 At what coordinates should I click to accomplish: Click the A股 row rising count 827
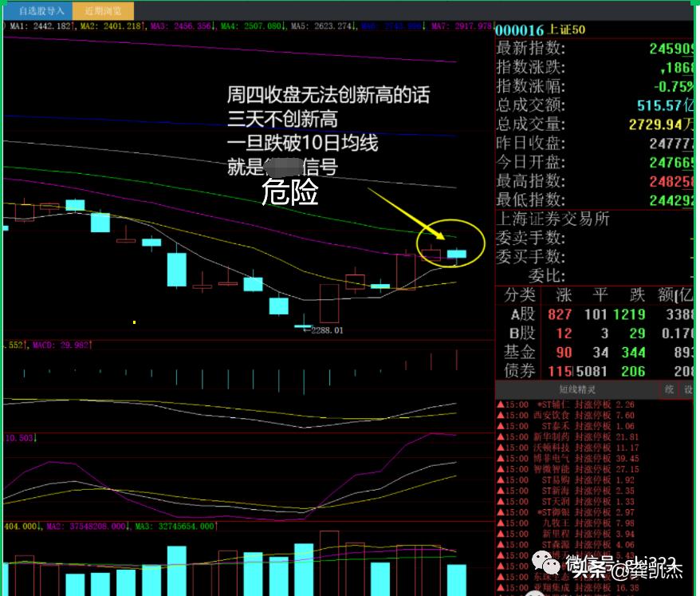(x=560, y=314)
